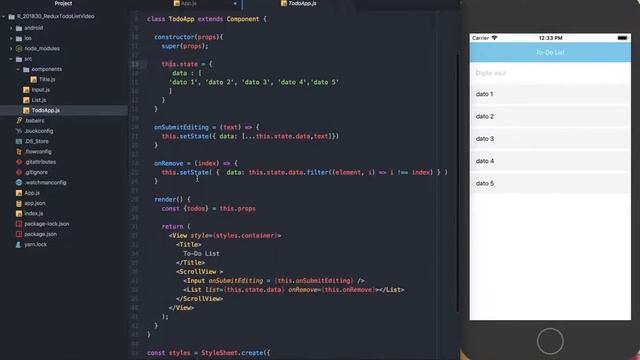Click the List.js file icon

(26, 100)
